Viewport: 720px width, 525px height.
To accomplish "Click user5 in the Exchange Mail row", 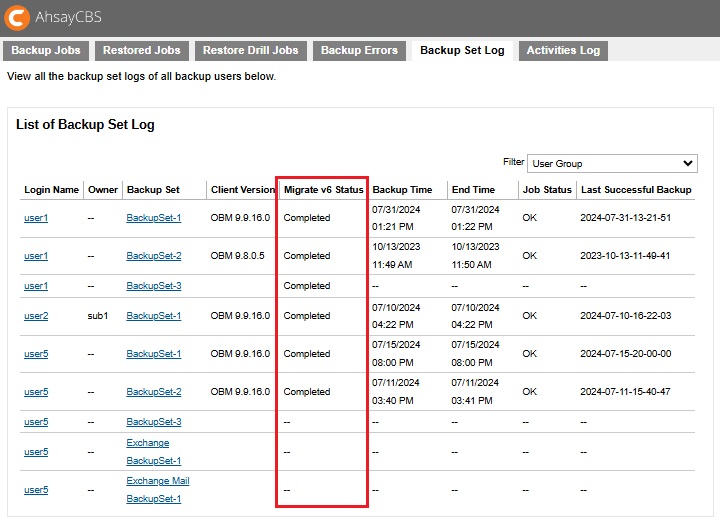I will (x=36, y=490).
